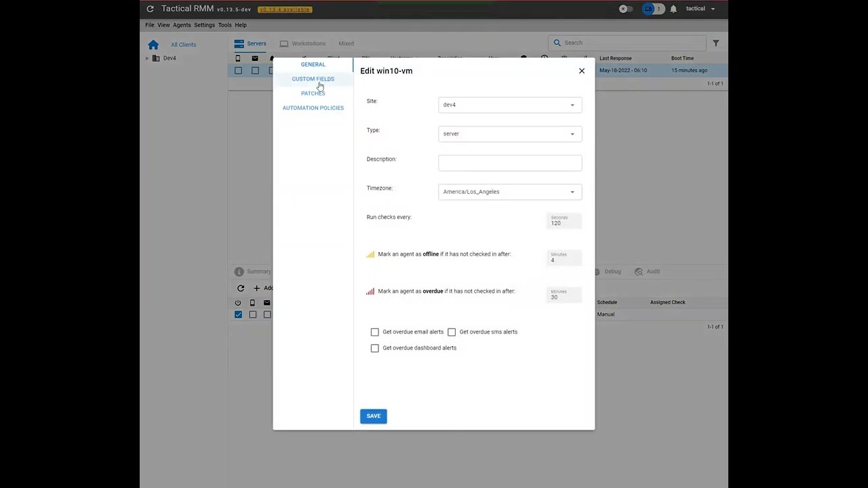The height and width of the screenshot is (488, 868).
Task: Click the Last Response column header
Action: click(x=615, y=58)
